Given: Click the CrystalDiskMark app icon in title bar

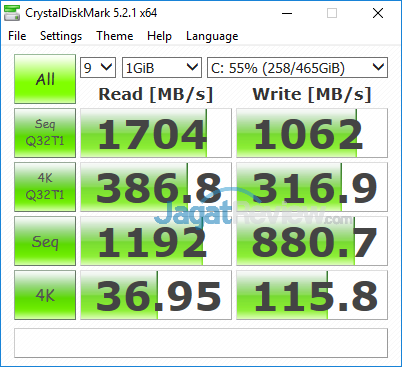Looking at the screenshot, I should click(x=12, y=14).
